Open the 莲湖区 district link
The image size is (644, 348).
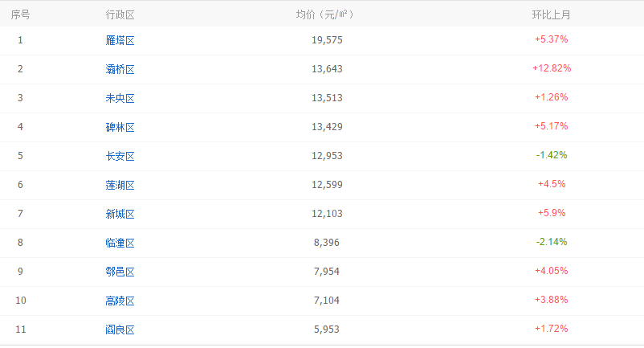pyautogui.click(x=120, y=185)
